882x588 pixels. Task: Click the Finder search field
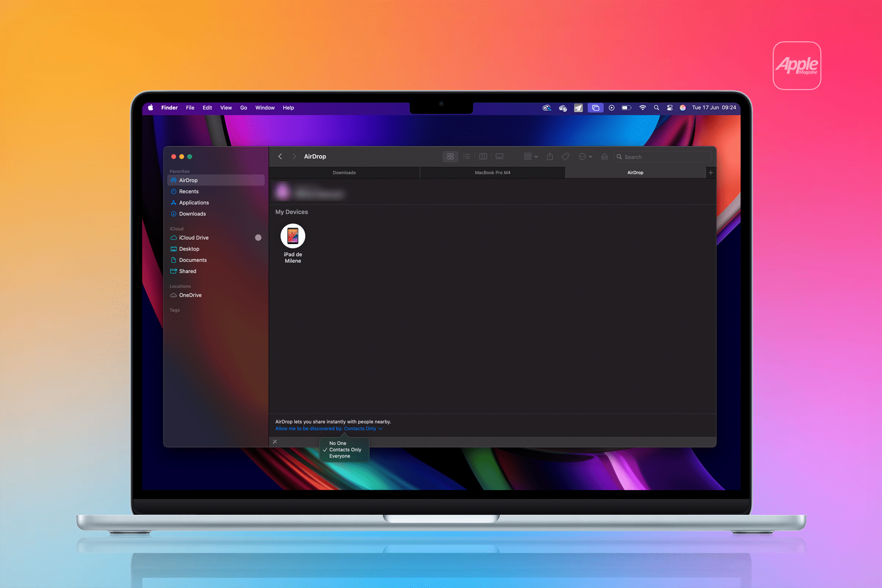click(663, 157)
